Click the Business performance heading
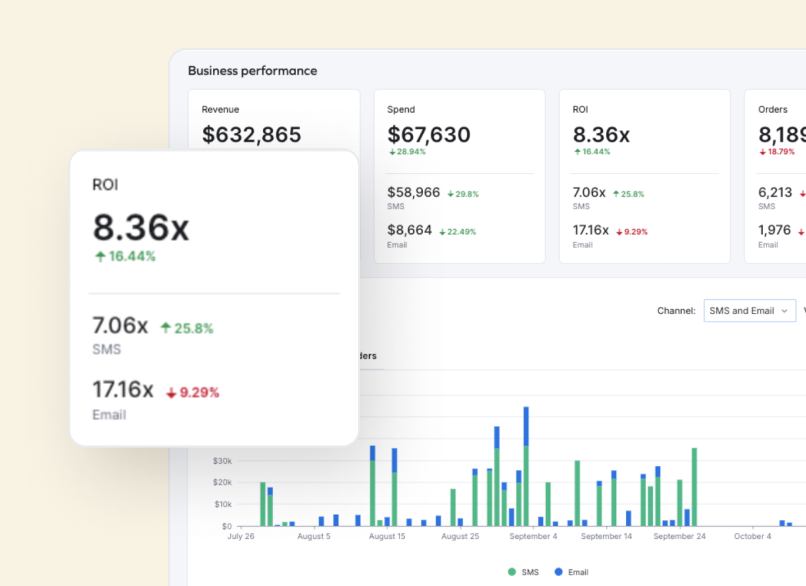806x586 pixels. pos(252,71)
